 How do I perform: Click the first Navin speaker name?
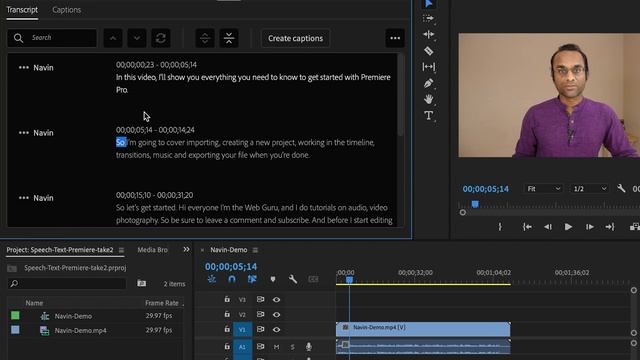click(43, 68)
